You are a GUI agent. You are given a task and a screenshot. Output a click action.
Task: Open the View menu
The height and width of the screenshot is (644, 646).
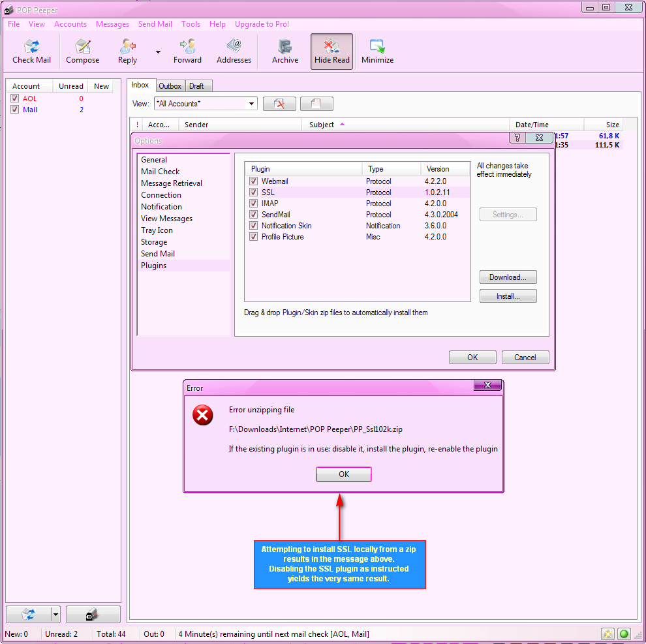pyautogui.click(x=37, y=24)
